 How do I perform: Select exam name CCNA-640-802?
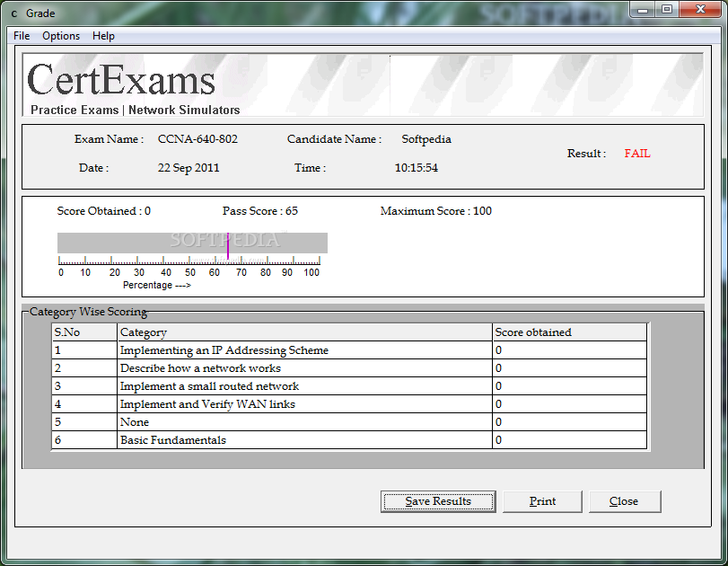(197, 139)
